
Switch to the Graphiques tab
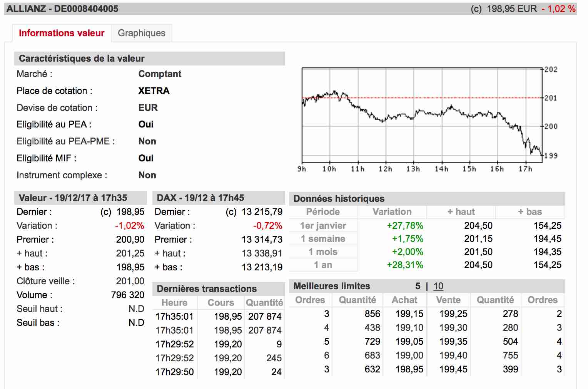141,33
